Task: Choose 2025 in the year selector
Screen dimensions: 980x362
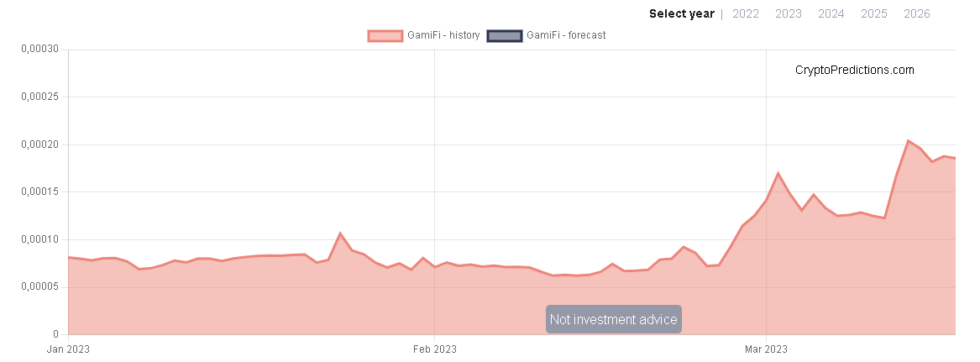Action: pos(874,13)
